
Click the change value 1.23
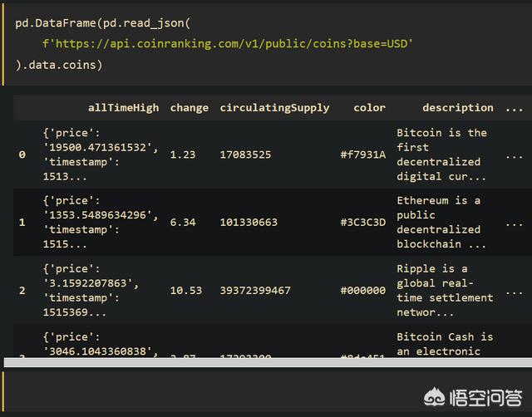pos(183,155)
